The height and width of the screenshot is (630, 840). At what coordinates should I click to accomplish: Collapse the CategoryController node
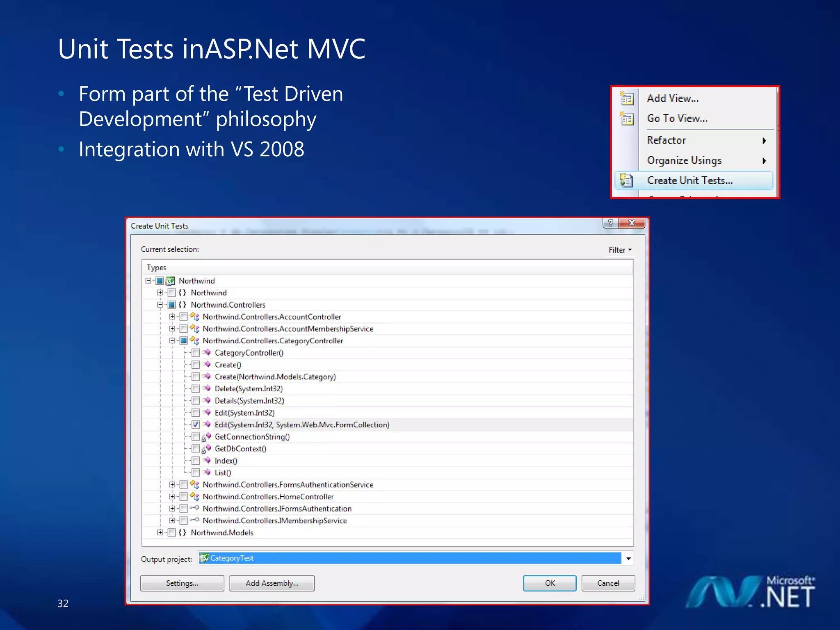tap(172, 340)
